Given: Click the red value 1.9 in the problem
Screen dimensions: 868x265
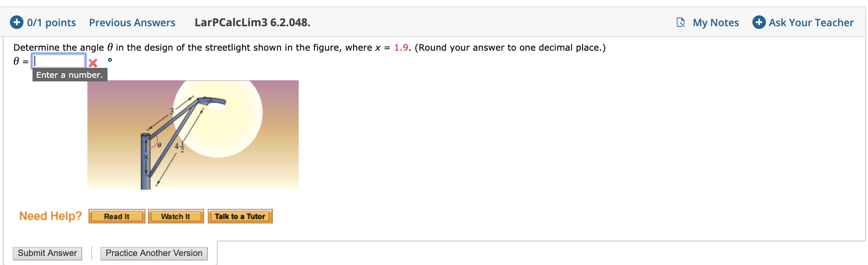Looking at the screenshot, I should (400, 47).
